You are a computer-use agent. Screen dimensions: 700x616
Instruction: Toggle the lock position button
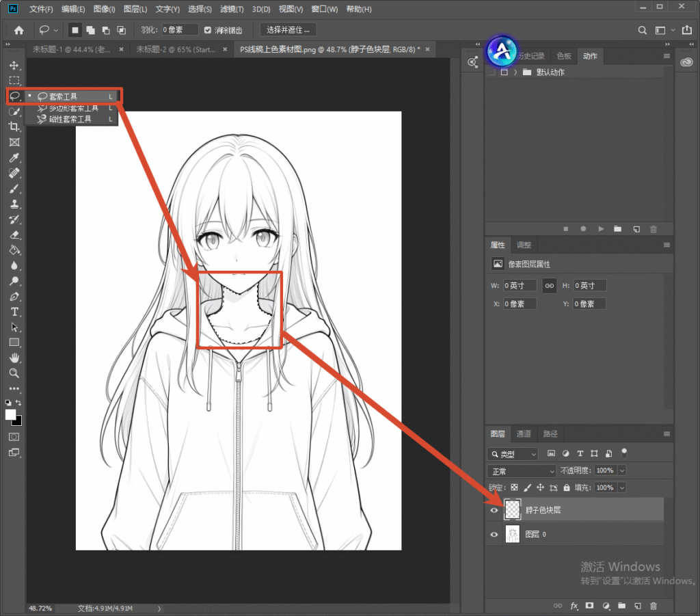click(540, 487)
